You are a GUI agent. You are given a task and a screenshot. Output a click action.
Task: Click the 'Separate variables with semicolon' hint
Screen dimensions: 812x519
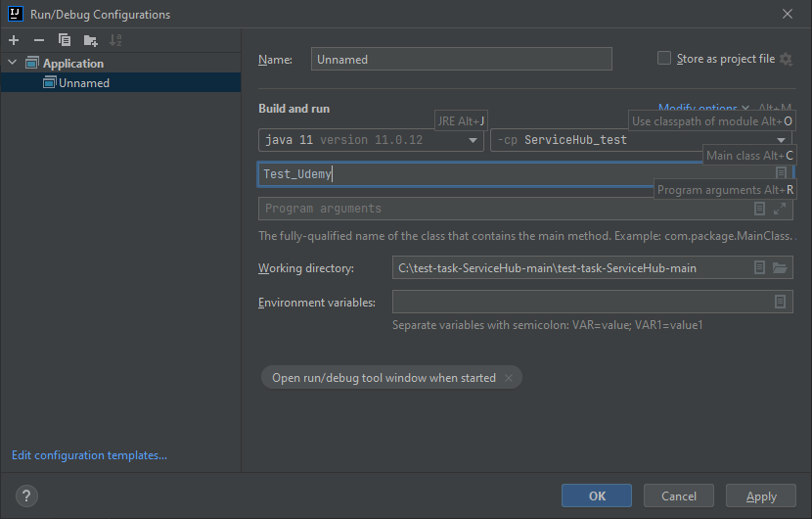[x=548, y=325]
